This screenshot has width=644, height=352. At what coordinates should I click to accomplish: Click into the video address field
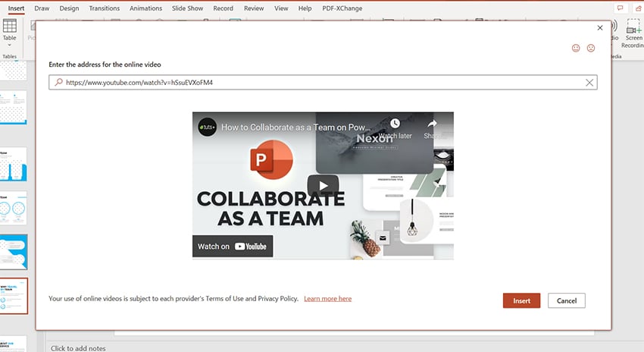[x=318, y=83]
